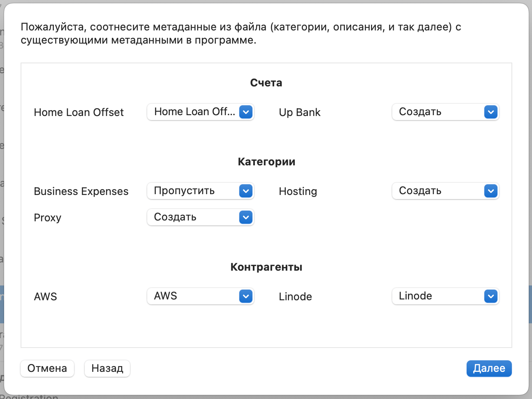Viewport: 532px width, 399px height.
Task: Open the Linode payee dropdown
Action: pyautogui.click(x=446, y=296)
